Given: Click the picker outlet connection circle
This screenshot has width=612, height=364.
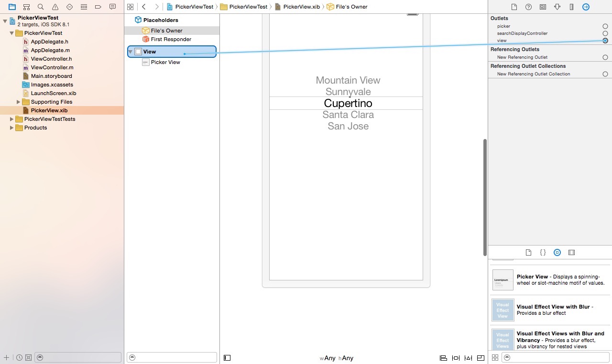Looking at the screenshot, I should pyautogui.click(x=605, y=26).
